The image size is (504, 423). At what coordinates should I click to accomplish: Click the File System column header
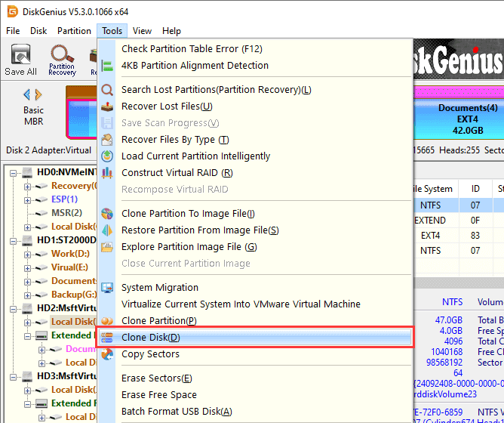pos(435,189)
